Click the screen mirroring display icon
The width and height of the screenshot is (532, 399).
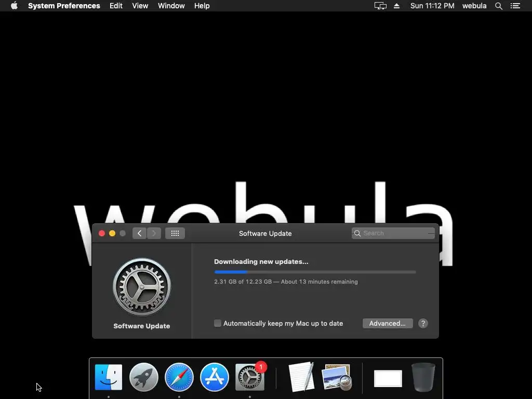[x=380, y=6]
